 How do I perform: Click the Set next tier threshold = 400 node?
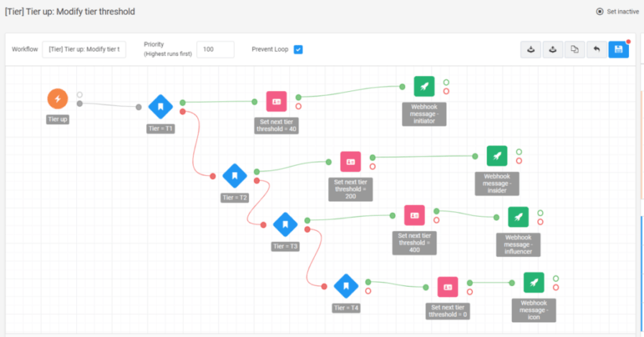414,215
